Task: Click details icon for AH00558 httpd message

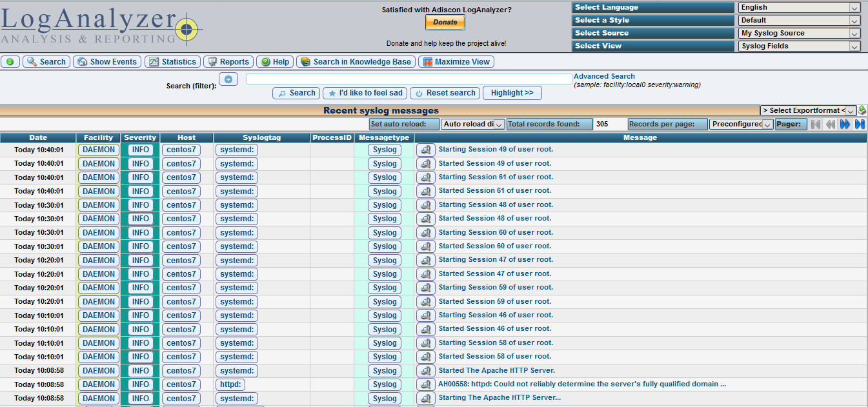Action: pos(425,384)
